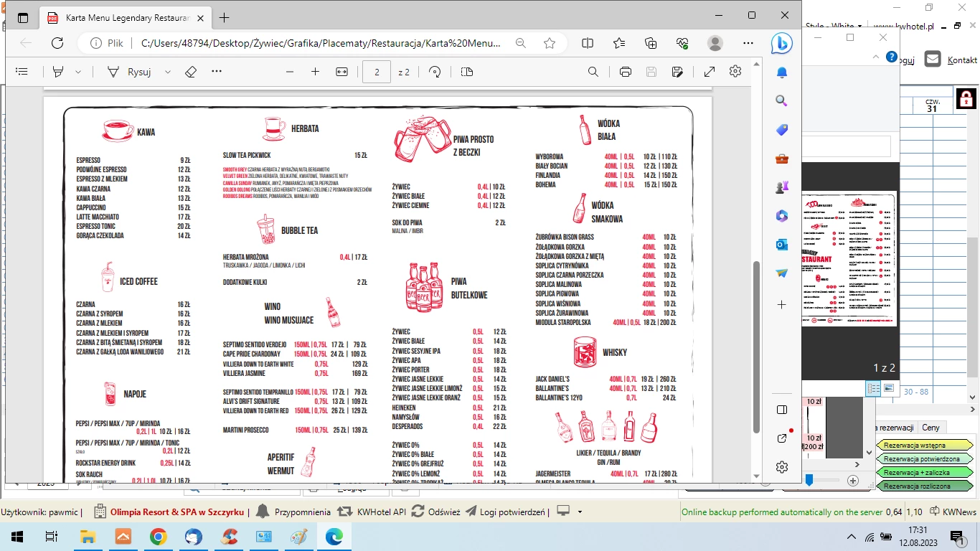Open sidebar settings gear at bottom
Viewport: 980px width, 551px height.
tap(782, 467)
